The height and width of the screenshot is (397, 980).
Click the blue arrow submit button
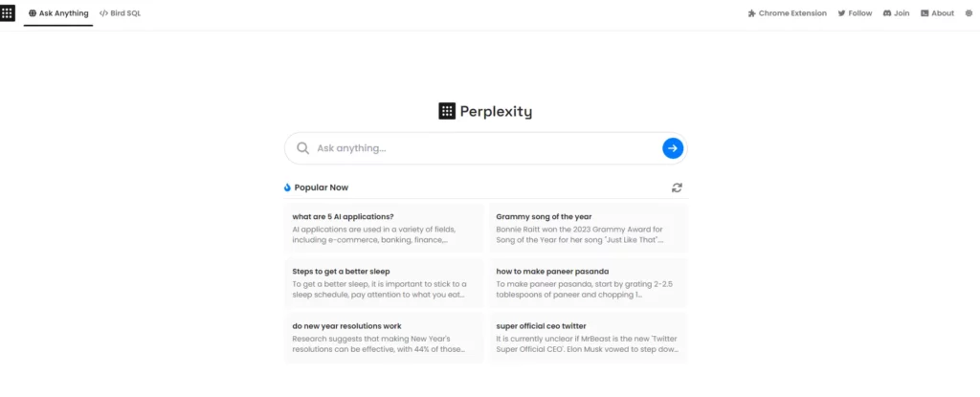[x=673, y=148]
